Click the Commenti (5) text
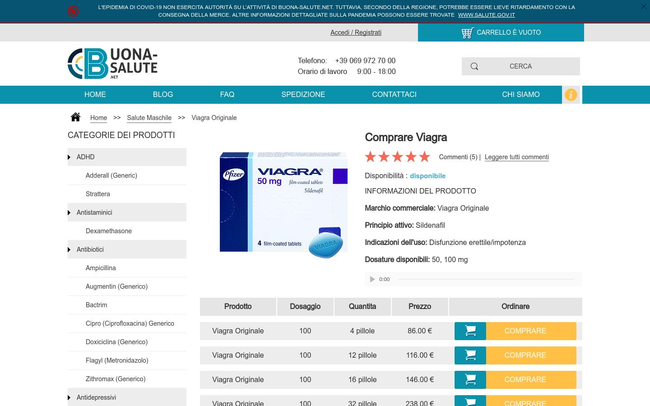 tap(458, 157)
